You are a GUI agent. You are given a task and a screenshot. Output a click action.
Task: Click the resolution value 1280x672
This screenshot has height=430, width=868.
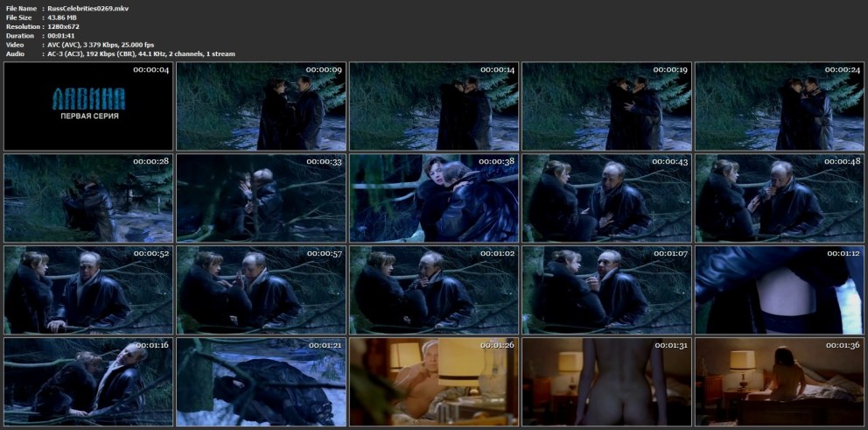click(64, 26)
